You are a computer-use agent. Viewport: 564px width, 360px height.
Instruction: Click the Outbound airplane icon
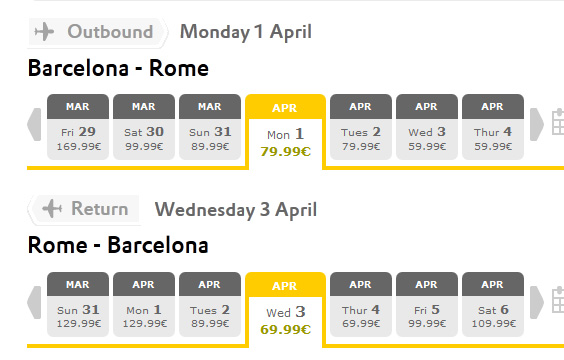point(44,32)
